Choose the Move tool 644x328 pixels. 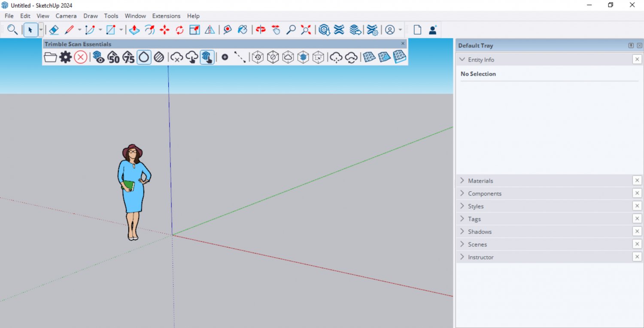coord(165,30)
